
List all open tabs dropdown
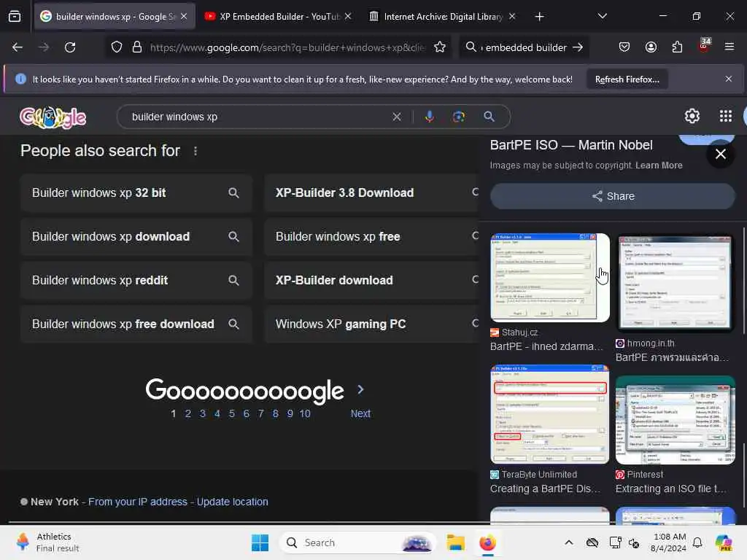(x=602, y=17)
